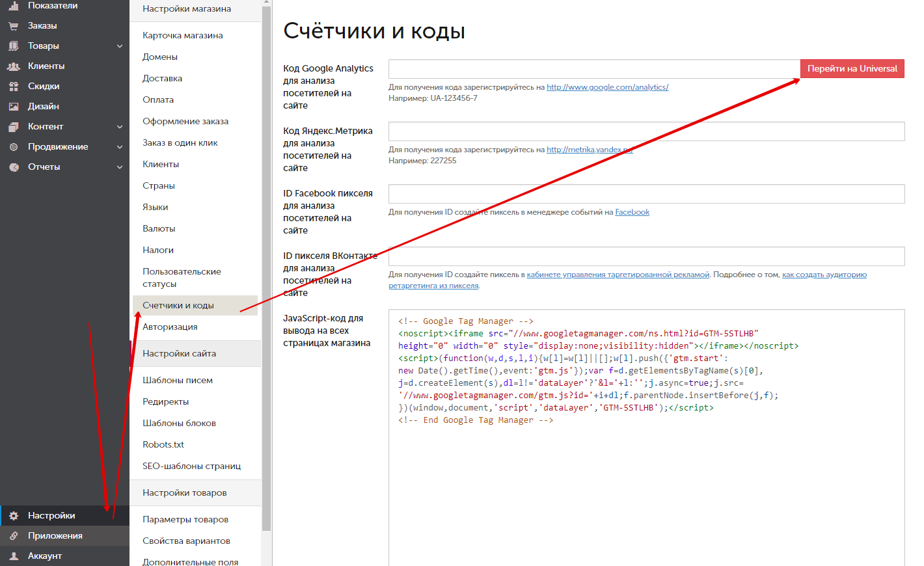Image resolution: width=924 pixels, height=566 pixels.
Task: Click the Аккаунт user icon
Action: pyautogui.click(x=14, y=556)
